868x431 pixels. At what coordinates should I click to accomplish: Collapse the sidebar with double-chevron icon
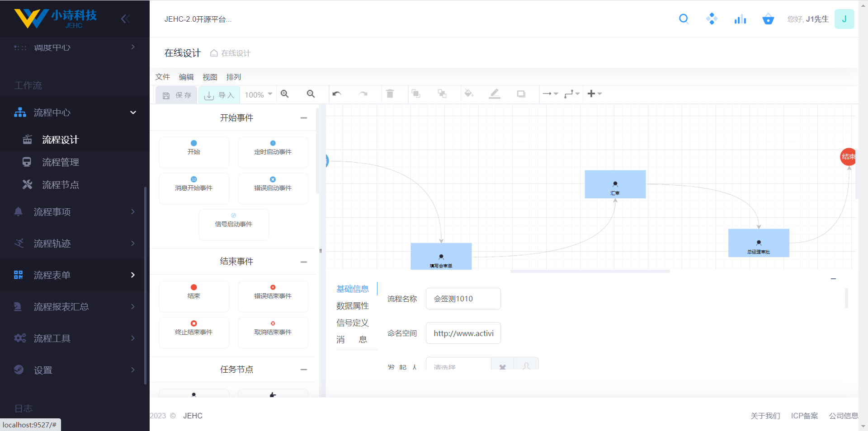click(x=125, y=19)
